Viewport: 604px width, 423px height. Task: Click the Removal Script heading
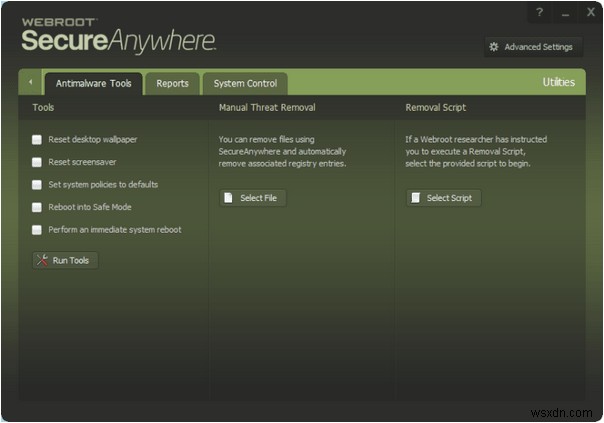pos(436,107)
